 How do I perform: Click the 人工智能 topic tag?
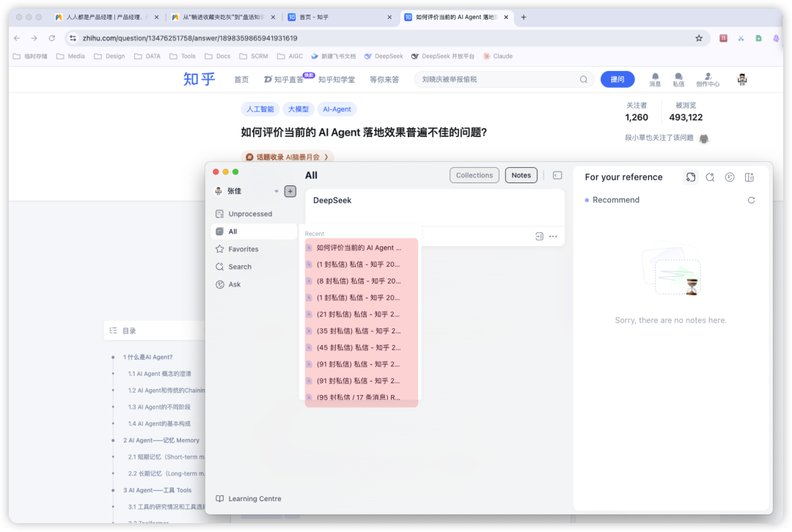260,109
